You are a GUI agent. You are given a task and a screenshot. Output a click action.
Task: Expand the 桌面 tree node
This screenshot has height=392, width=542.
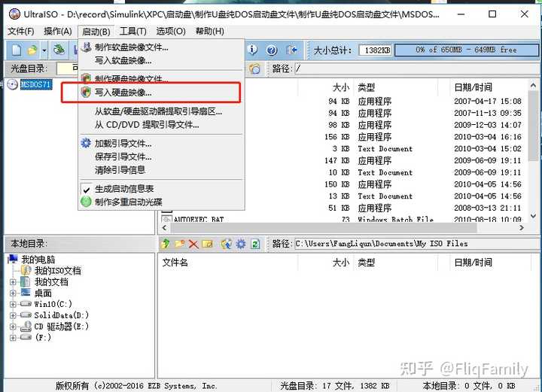point(13,293)
